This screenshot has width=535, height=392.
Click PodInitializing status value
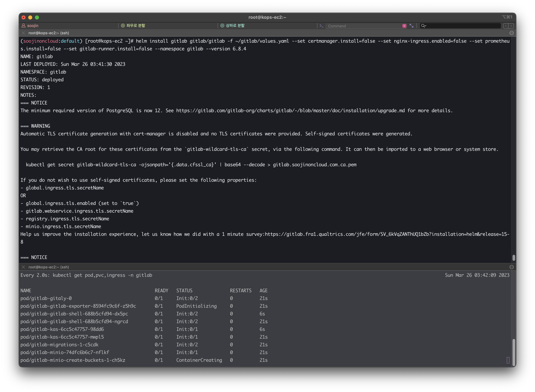tap(196, 306)
